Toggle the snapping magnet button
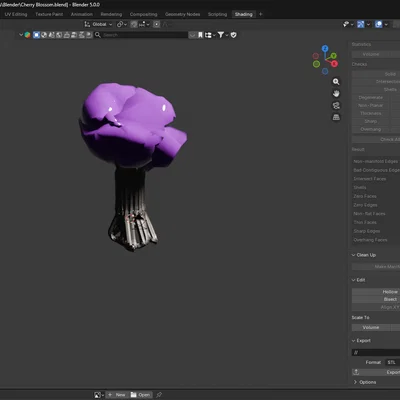Viewport: 400px width, 400px height. click(x=134, y=24)
